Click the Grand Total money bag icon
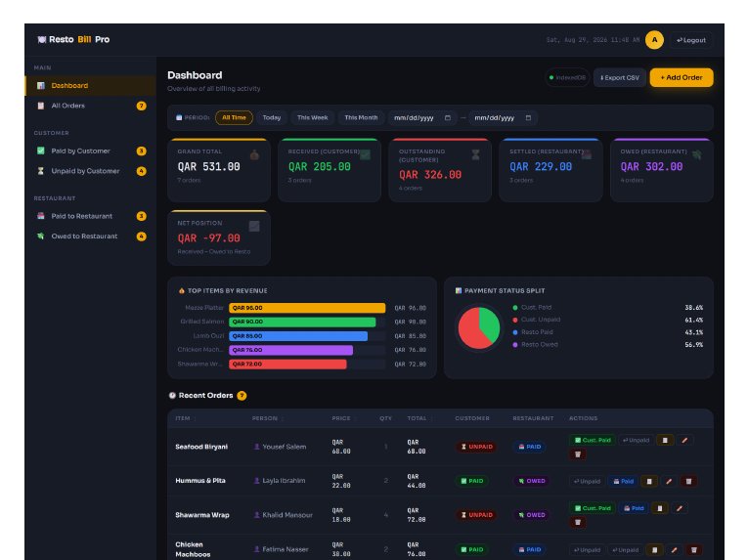This screenshot has width=748, height=560. (x=255, y=154)
